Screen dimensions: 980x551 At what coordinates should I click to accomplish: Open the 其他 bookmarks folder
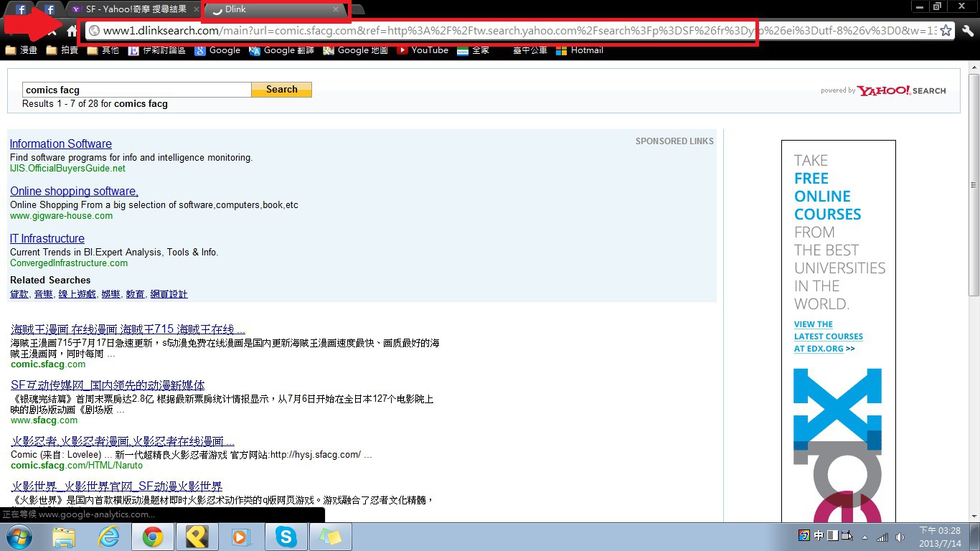(103, 50)
